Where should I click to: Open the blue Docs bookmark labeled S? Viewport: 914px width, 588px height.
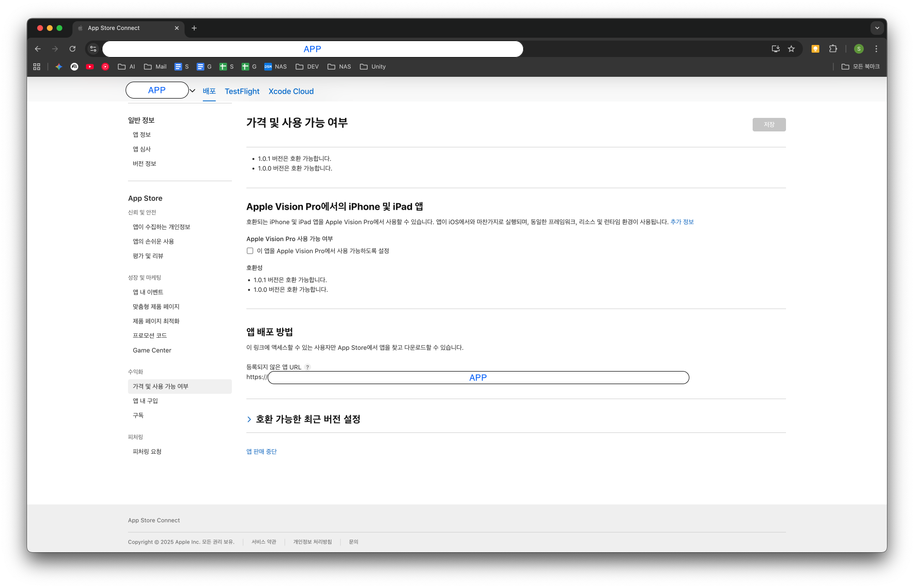click(x=182, y=67)
